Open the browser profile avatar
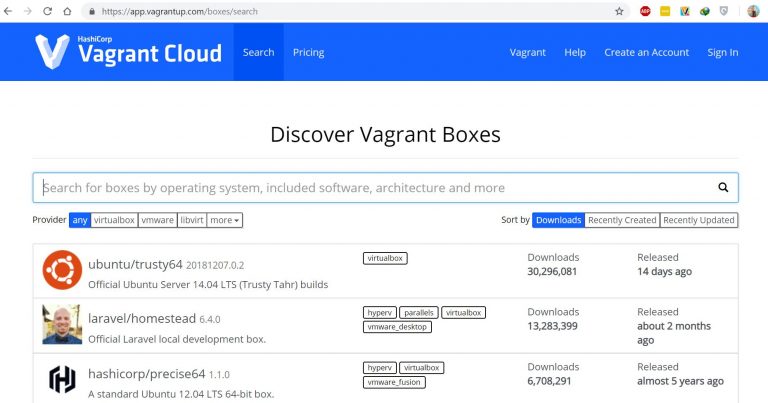The image size is (768, 403). (x=753, y=11)
